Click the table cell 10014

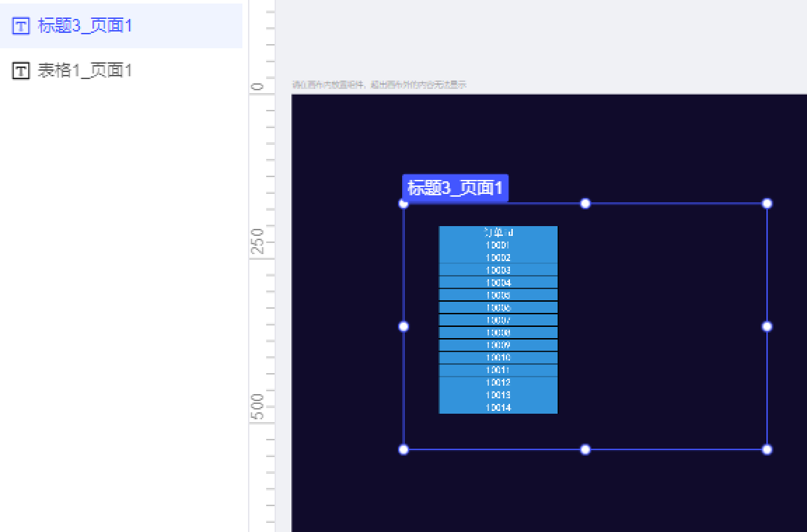coord(498,407)
